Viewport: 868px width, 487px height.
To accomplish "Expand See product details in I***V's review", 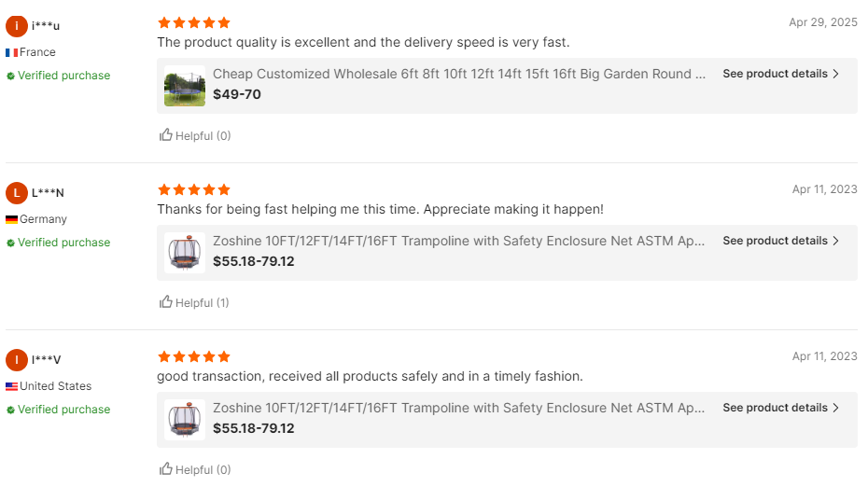I will (780, 408).
